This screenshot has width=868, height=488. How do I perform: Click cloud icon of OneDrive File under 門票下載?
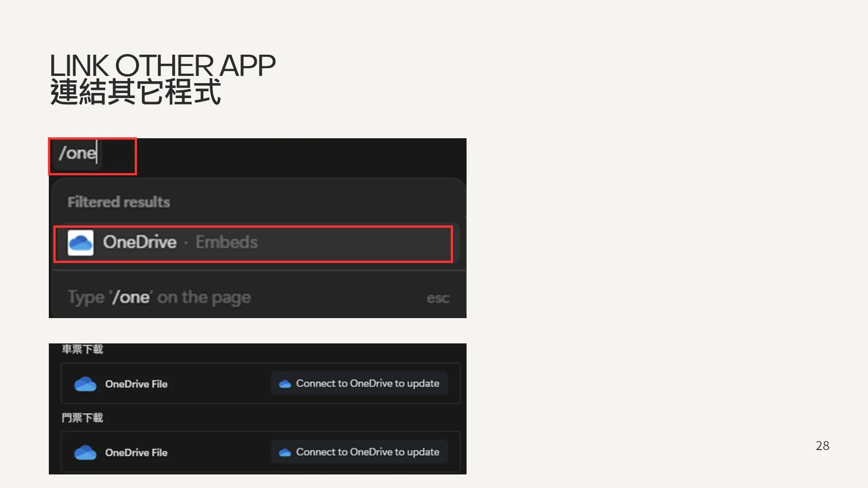(85, 453)
